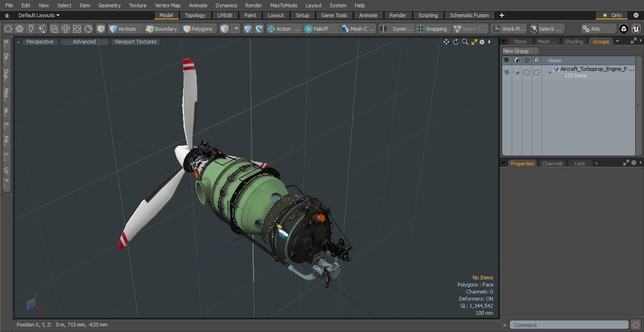Toggle render camera for Aircraft_Turboprop_Engine group
The height and width of the screenshot is (332, 644).
517,72
